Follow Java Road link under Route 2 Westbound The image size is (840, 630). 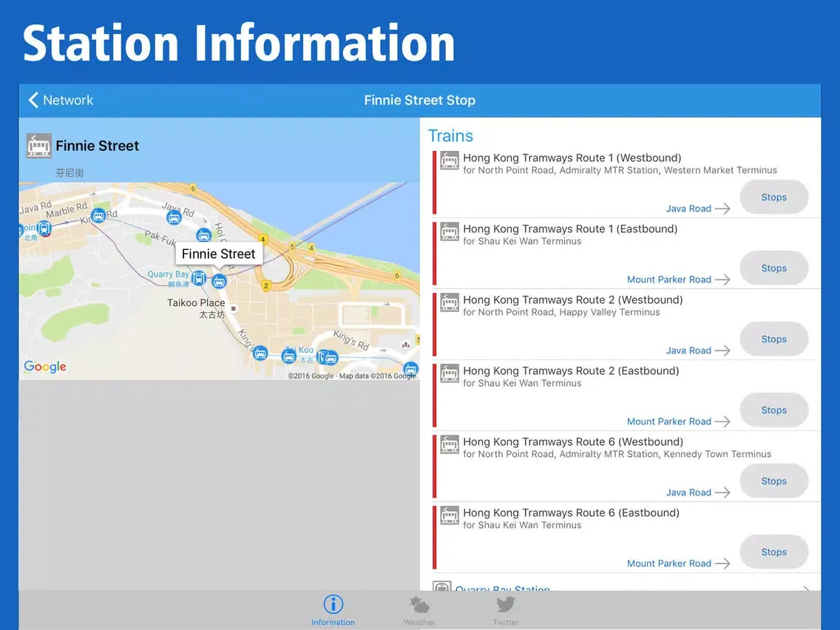688,350
